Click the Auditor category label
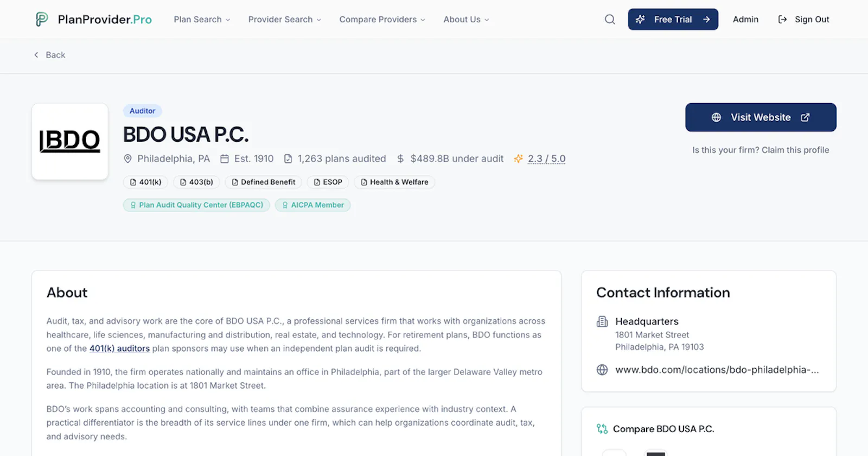 [x=142, y=111]
